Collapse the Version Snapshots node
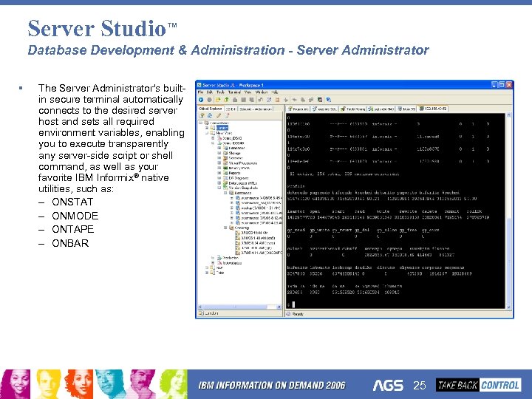Image resolution: width=532 pixels, height=399 pixels. point(219,188)
